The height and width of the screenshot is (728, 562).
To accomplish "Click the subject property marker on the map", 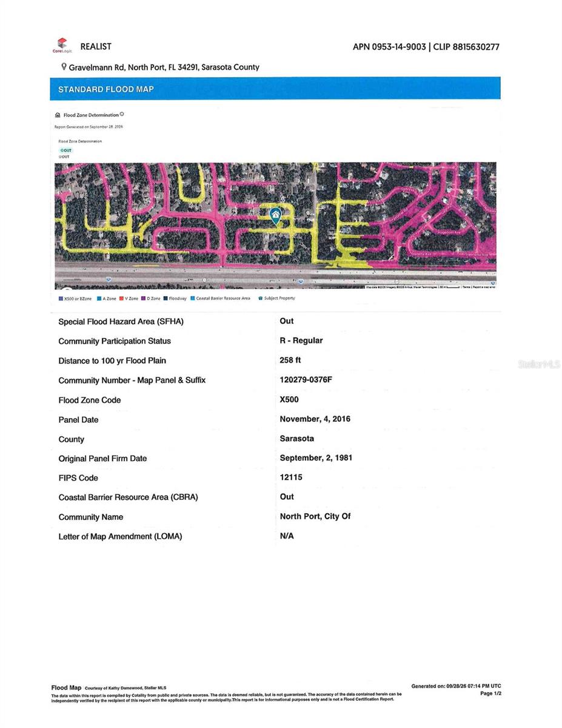I will [275, 215].
